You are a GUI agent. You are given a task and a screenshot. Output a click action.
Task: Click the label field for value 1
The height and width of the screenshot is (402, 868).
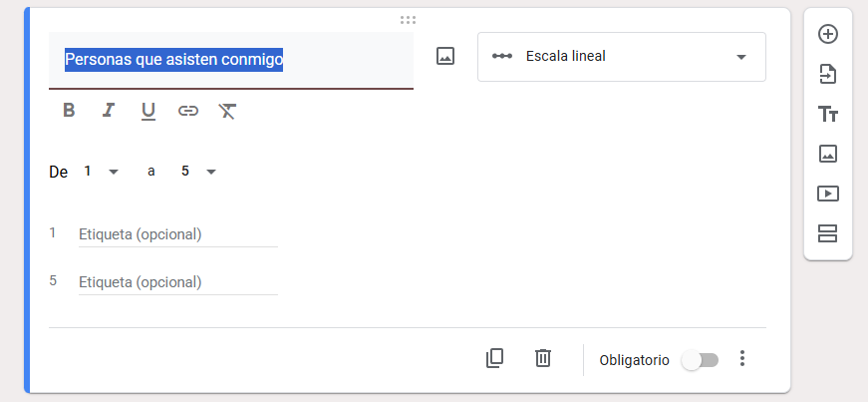pyautogui.click(x=177, y=234)
